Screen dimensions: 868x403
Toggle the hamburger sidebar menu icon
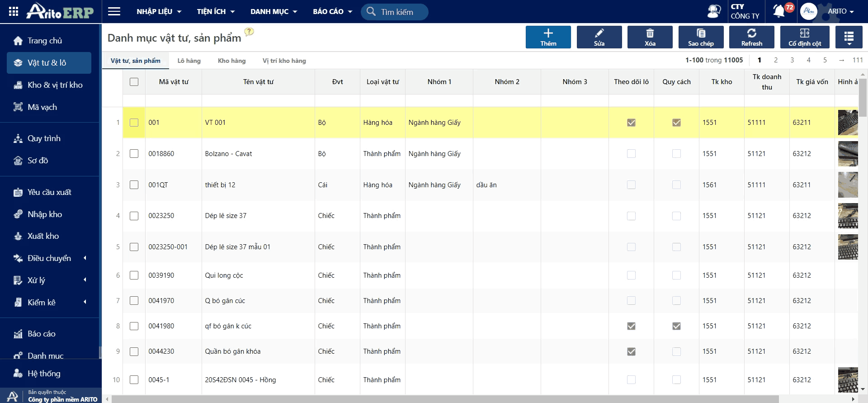114,11
